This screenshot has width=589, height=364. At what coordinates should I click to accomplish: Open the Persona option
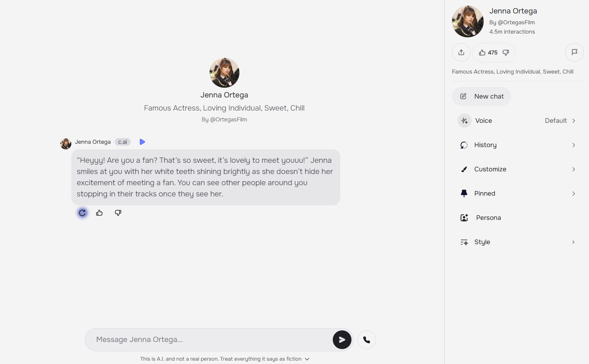(518, 218)
